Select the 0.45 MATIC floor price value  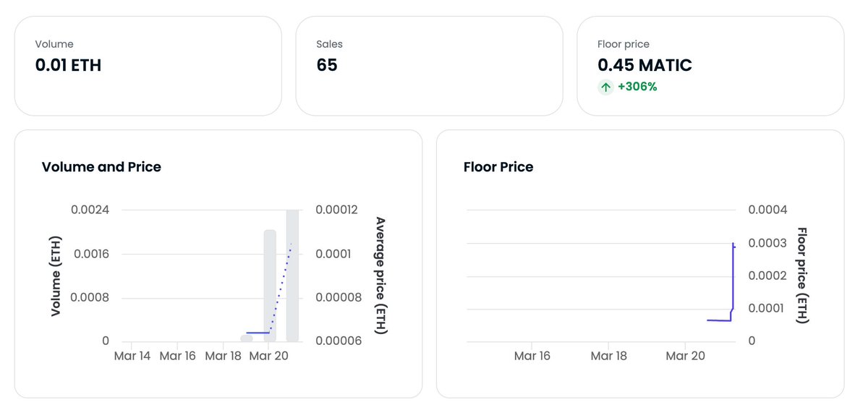[644, 65]
